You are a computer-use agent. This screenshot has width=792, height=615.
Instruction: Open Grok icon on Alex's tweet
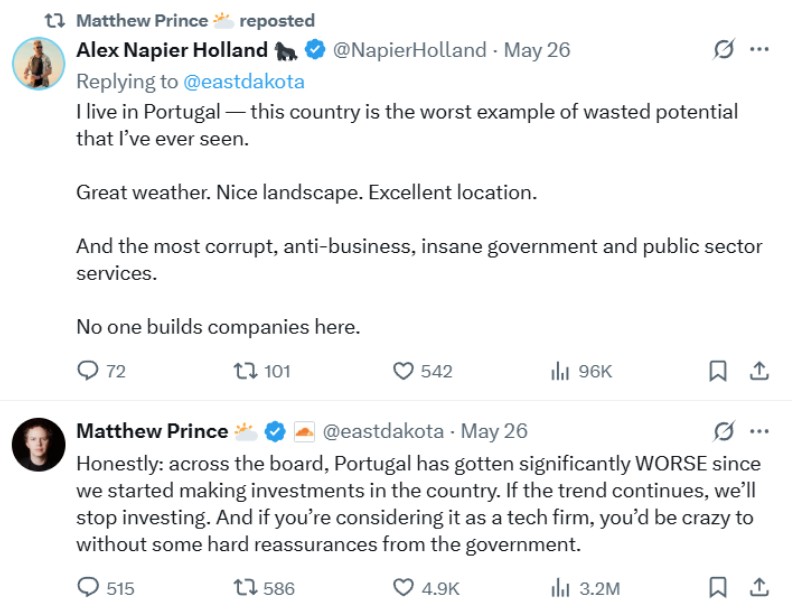point(720,49)
